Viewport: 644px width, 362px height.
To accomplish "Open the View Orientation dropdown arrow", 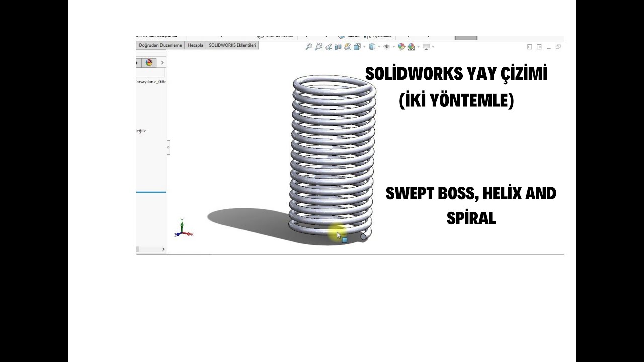I will click(364, 47).
